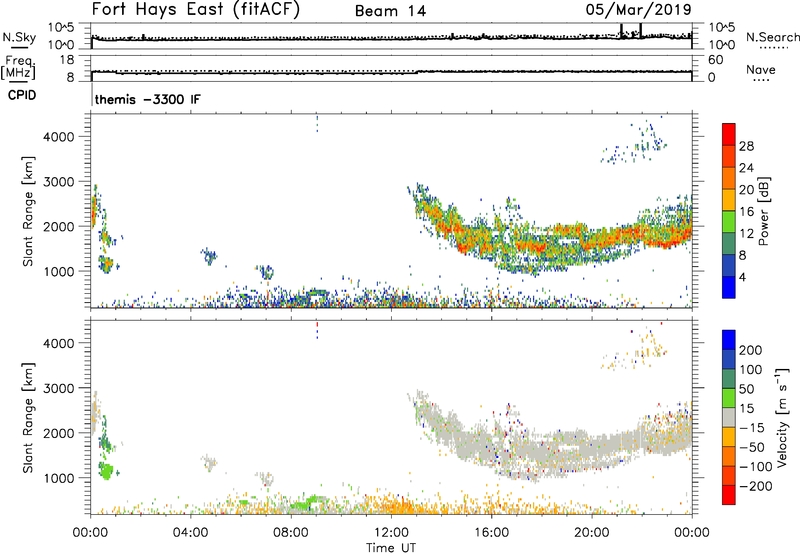Click the '1000' tick of the velocity panel
Viewport: 800px width, 554px height.
[59, 478]
